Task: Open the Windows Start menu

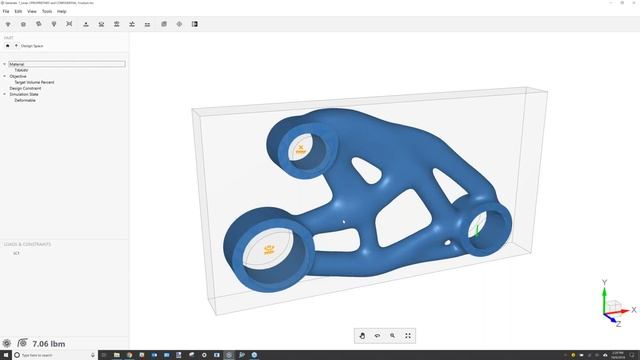Action: click(6, 355)
